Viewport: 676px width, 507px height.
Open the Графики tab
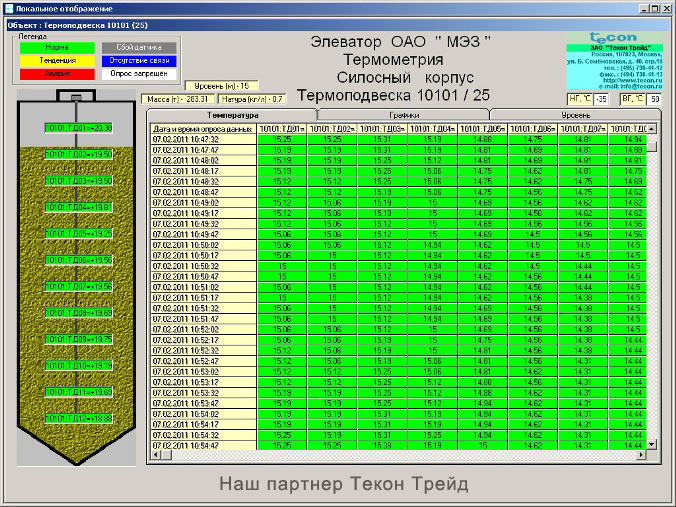pyautogui.click(x=404, y=115)
